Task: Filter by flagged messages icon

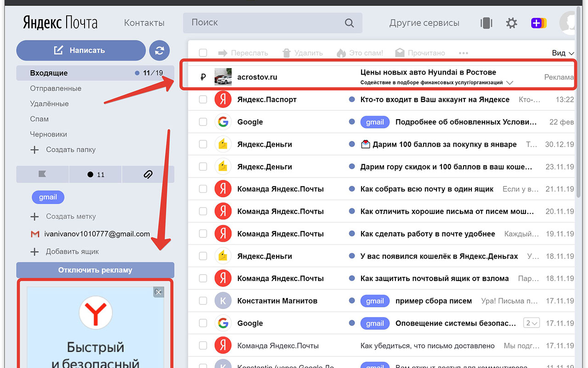Action: (42, 174)
